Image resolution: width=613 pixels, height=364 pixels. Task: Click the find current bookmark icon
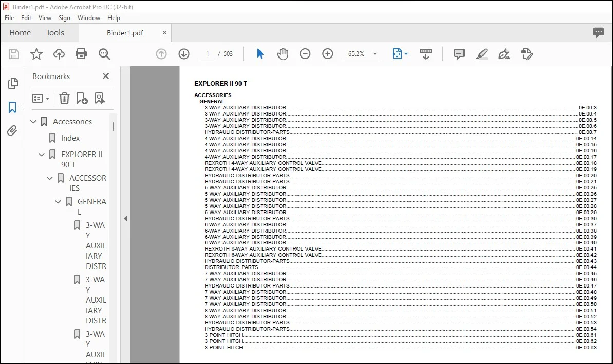pyautogui.click(x=100, y=98)
